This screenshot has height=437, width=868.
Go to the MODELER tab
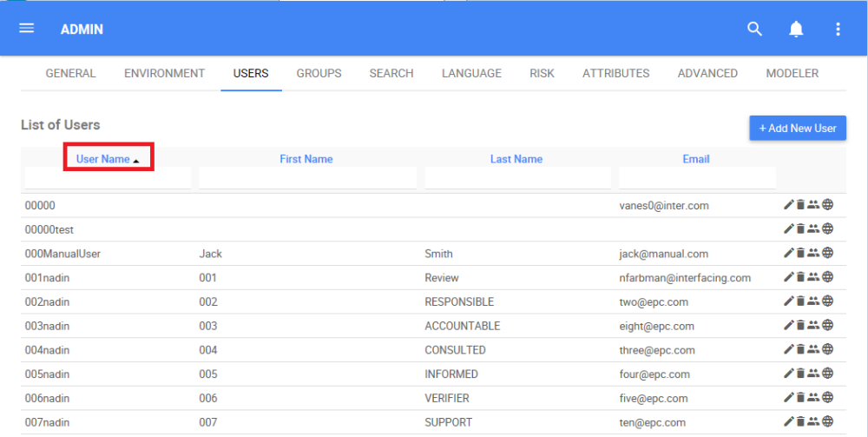792,74
